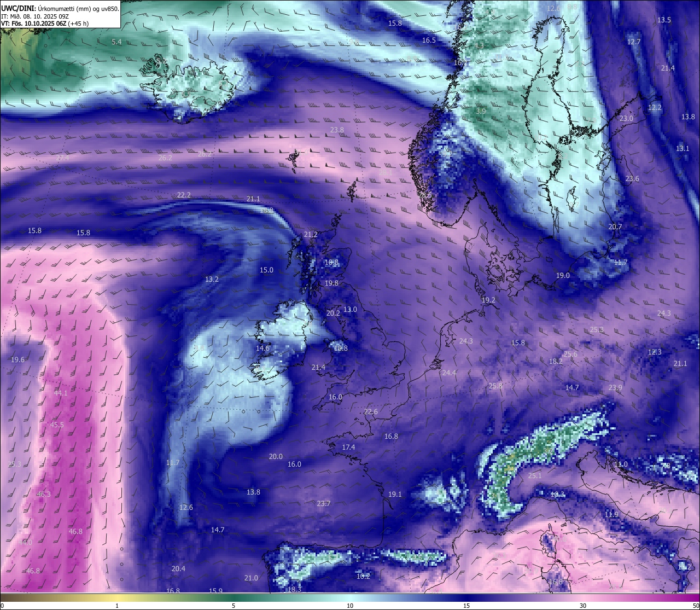
Task: Click the 23.7 value label
Action: pyautogui.click(x=324, y=503)
